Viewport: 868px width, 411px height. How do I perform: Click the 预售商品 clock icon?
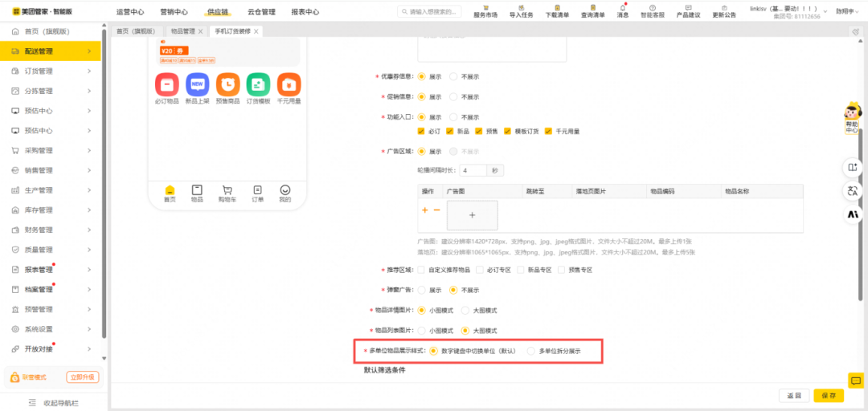pyautogui.click(x=228, y=83)
